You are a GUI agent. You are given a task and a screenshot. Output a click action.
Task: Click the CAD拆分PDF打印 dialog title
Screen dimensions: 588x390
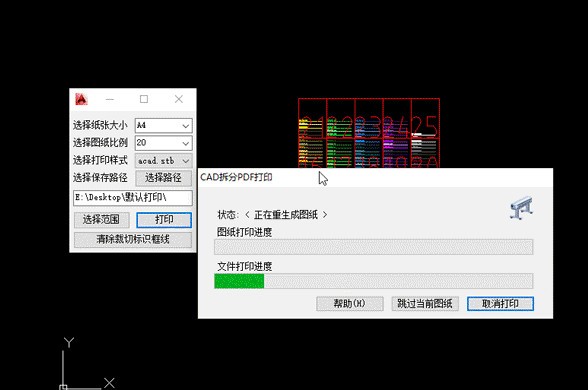pyautogui.click(x=236, y=177)
